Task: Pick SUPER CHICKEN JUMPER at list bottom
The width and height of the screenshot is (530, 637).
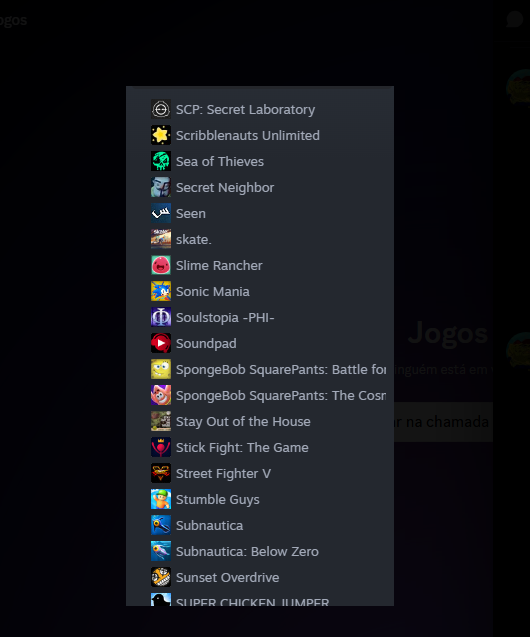Action: tap(260, 599)
